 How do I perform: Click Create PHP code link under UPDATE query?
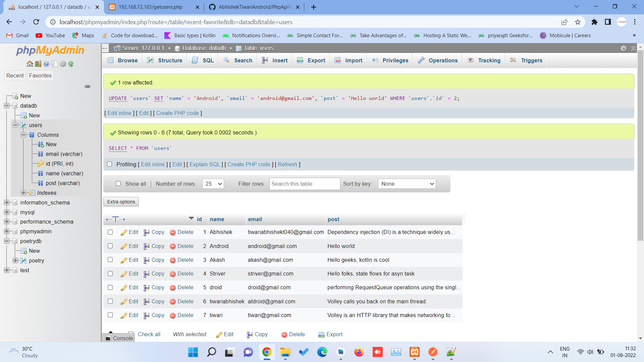177,113
